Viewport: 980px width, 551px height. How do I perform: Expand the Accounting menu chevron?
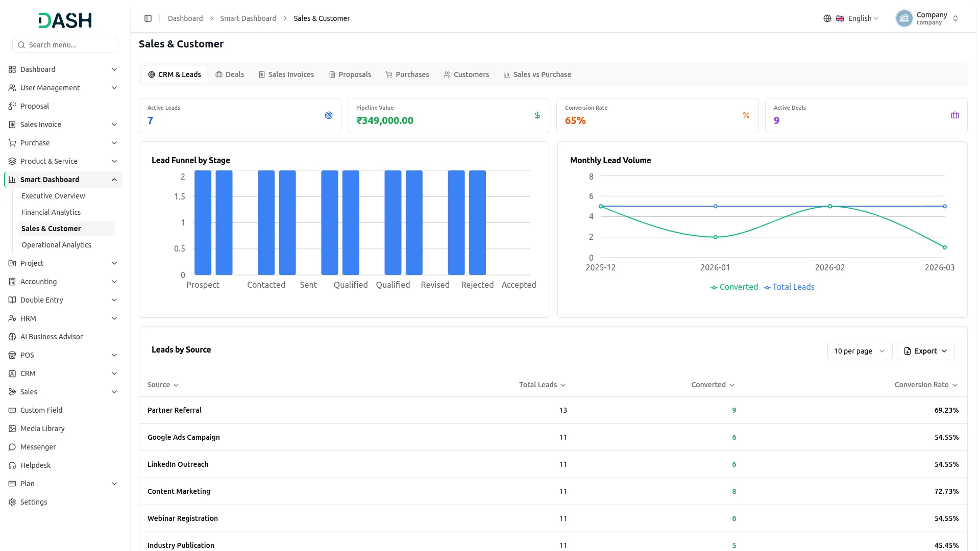[x=114, y=282]
